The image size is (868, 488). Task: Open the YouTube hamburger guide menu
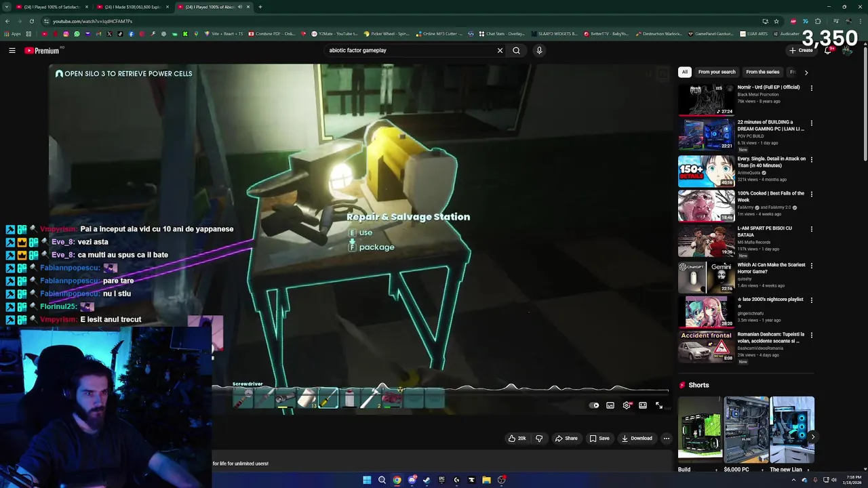click(x=12, y=50)
